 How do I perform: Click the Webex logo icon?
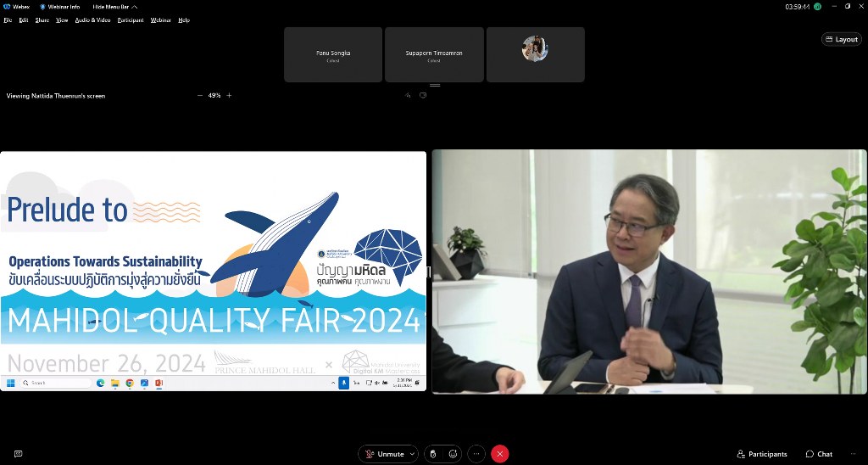tap(7, 7)
